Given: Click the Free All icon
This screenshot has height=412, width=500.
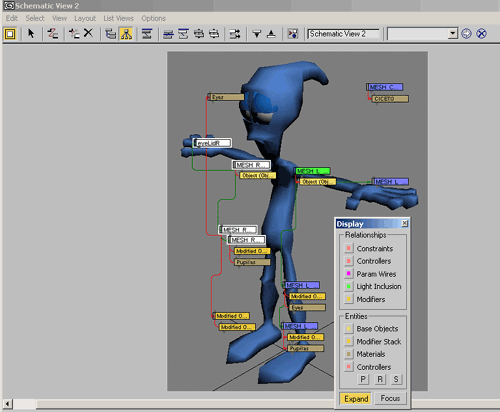Looking at the screenshot, I should point(199,34).
